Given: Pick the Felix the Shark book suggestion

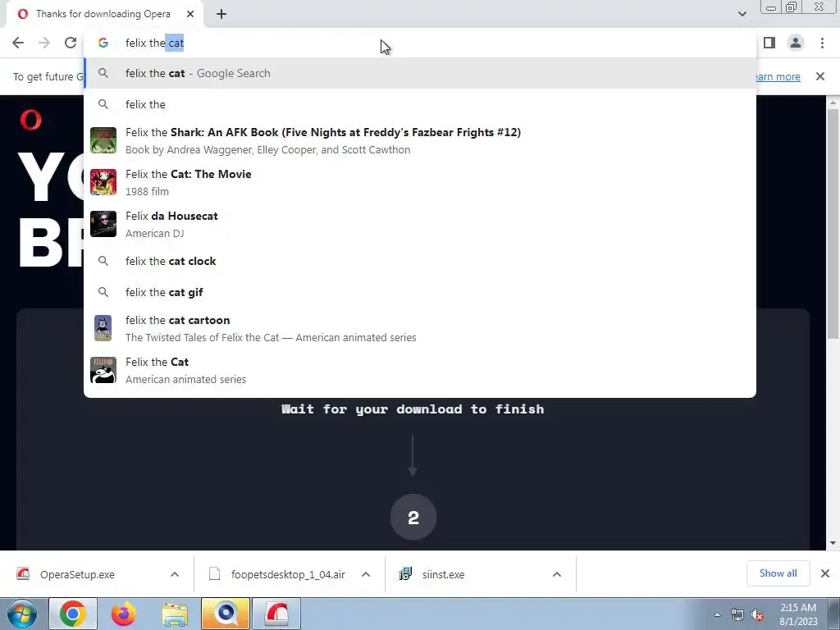Looking at the screenshot, I should [420, 140].
